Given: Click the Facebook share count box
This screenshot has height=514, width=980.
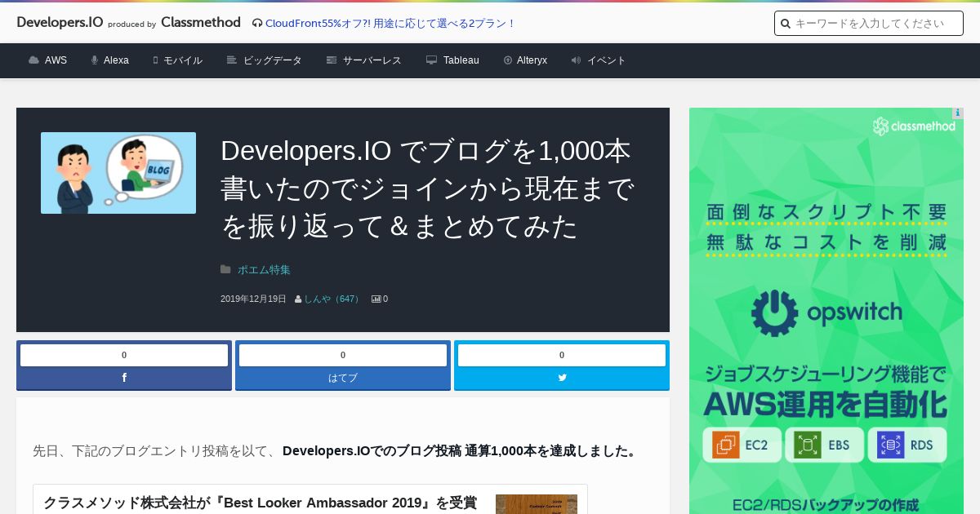Looking at the screenshot, I should 124,355.
